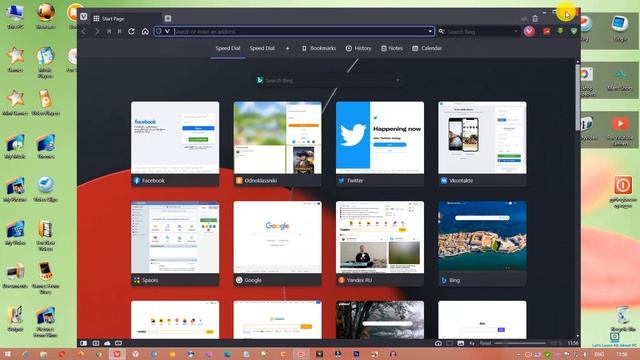Focus the start page Search Bing box

click(329, 80)
